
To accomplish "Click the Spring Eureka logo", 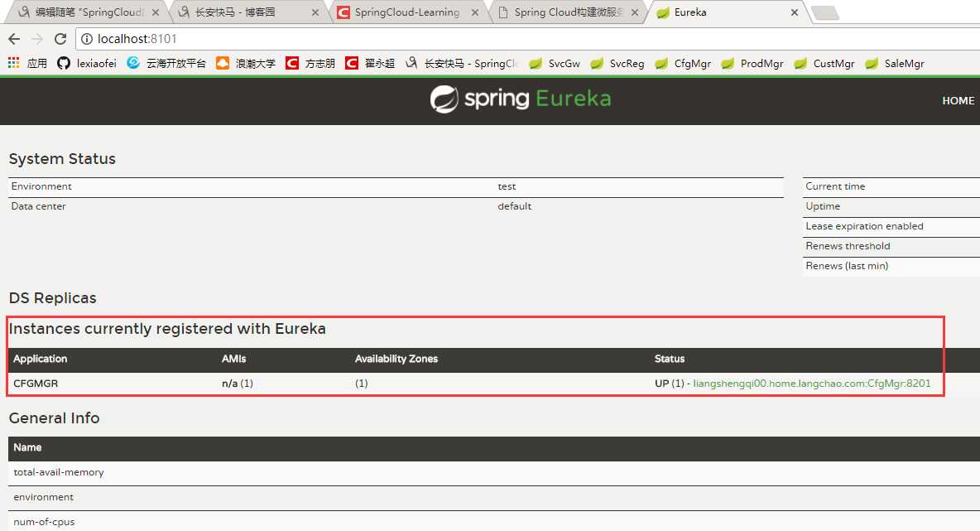I will pyautogui.click(x=520, y=99).
